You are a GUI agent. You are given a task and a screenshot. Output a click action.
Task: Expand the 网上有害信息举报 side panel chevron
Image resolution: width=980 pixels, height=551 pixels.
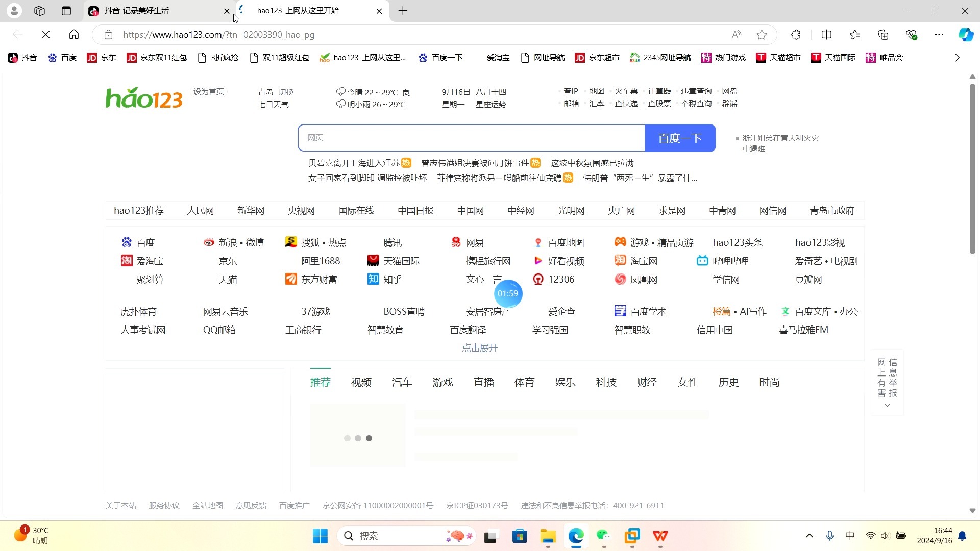point(887,406)
